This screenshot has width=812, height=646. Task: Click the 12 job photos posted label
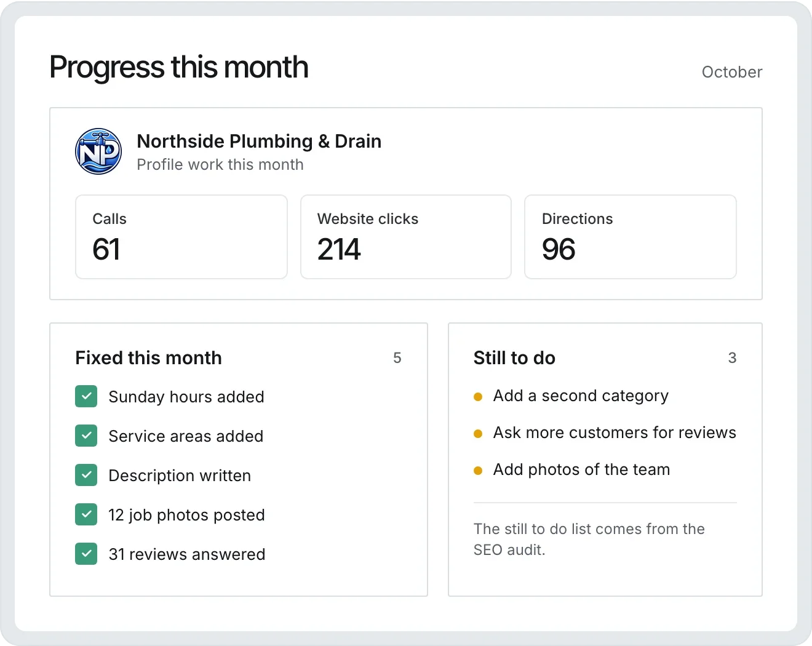tap(186, 515)
